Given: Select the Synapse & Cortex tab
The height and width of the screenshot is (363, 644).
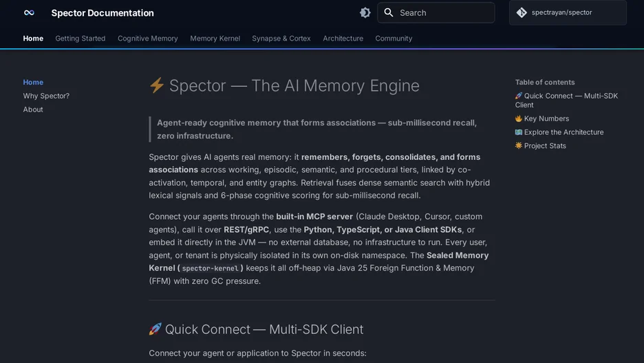Looking at the screenshot, I should click(x=281, y=39).
